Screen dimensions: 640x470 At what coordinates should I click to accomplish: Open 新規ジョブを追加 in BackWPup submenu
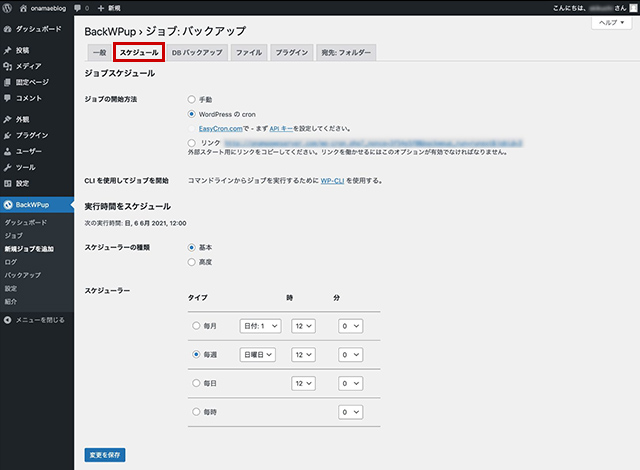click(x=29, y=249)
